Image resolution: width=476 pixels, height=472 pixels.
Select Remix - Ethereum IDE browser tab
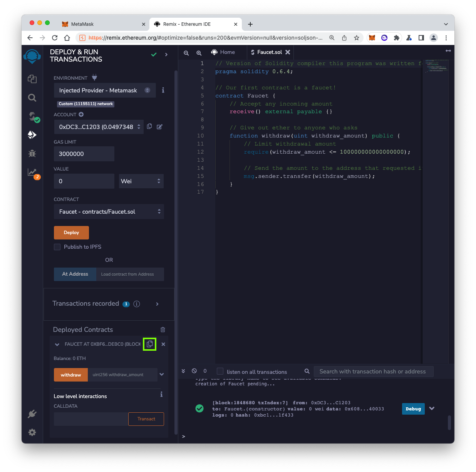pos(195,24)
